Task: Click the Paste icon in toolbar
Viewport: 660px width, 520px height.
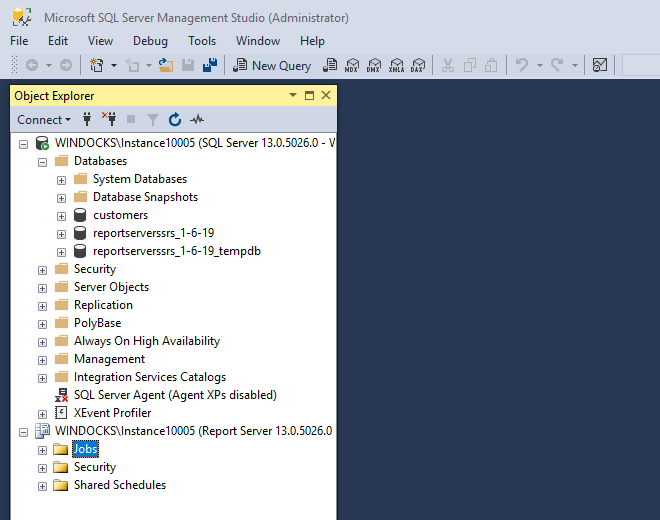Action: 491,65
